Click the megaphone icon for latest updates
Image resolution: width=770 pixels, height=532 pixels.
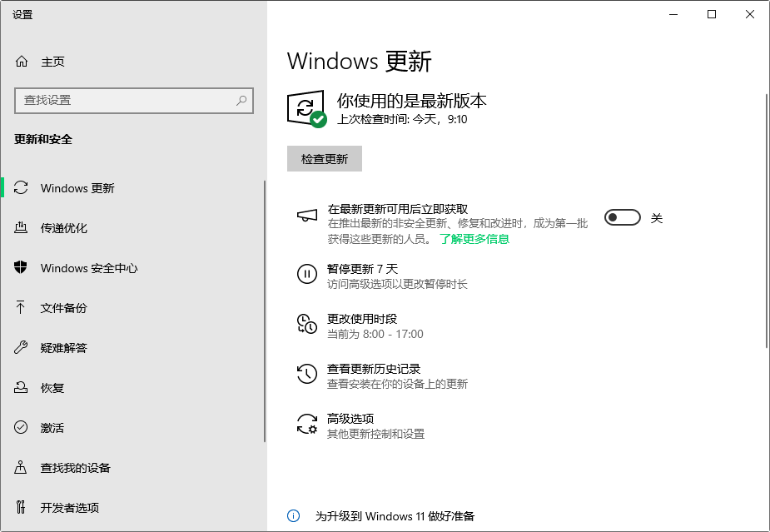tap(307, 215)
